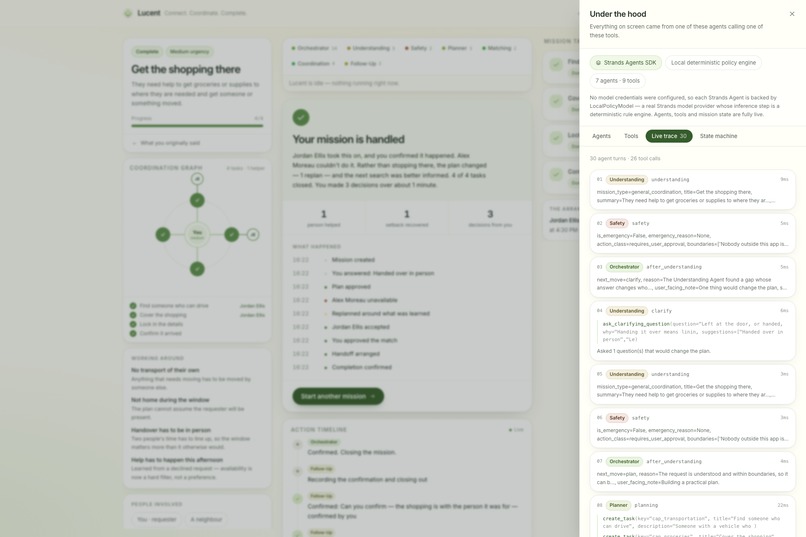Click the Strands Agents SDK chip

click(x=626, y=63)
